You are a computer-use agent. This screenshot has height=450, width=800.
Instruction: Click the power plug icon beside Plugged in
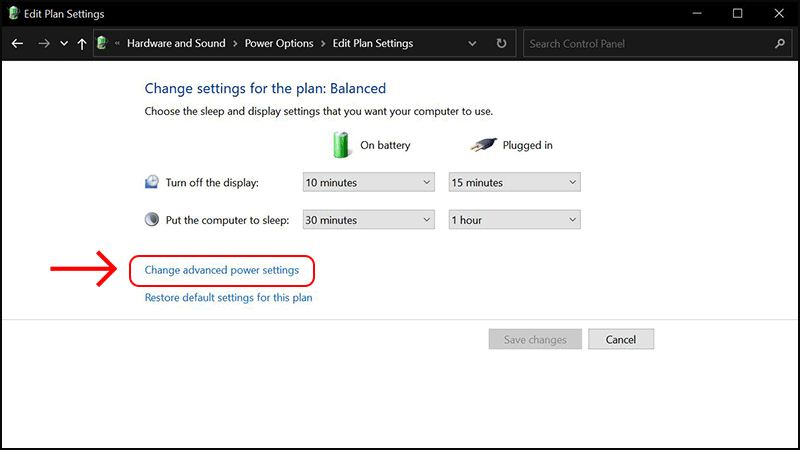click(483, 145)
